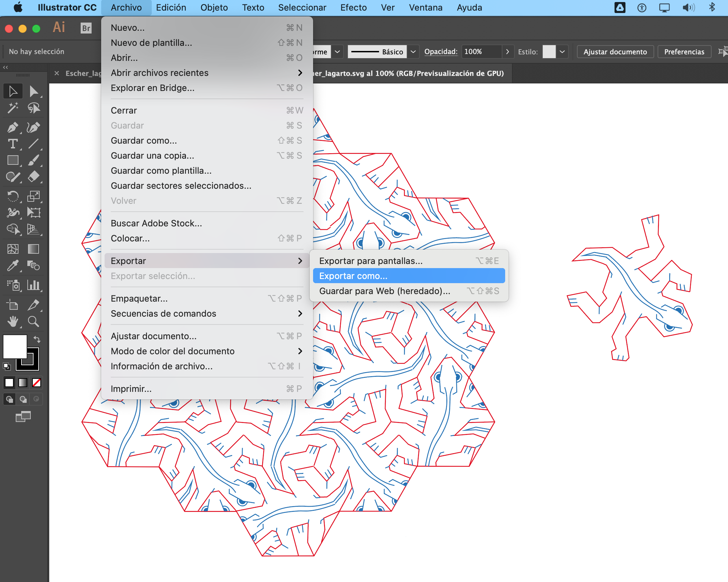Select the Shape Builder tool

coord(13,229)
